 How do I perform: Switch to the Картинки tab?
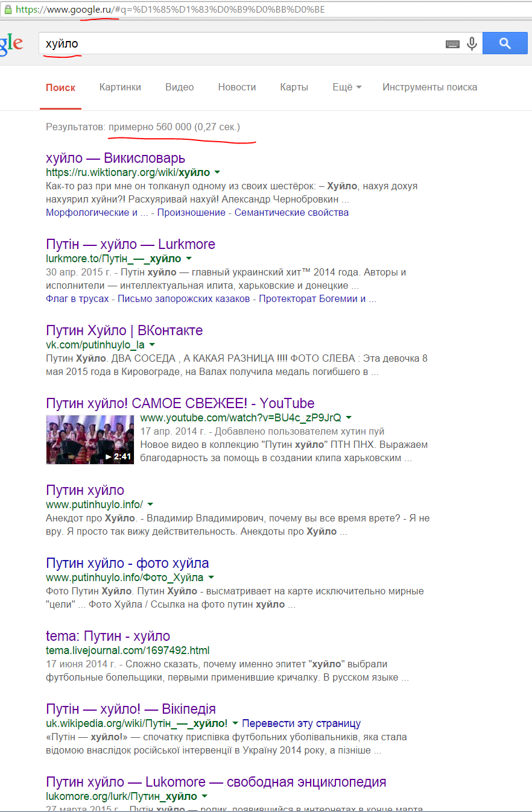tap(120, 87)
